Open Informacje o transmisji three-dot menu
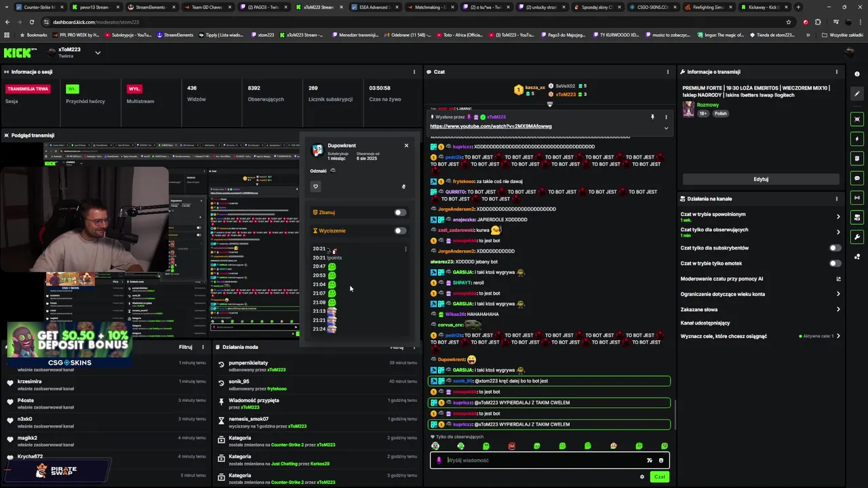This screenshot has width=868, height=488. [836, 72]
